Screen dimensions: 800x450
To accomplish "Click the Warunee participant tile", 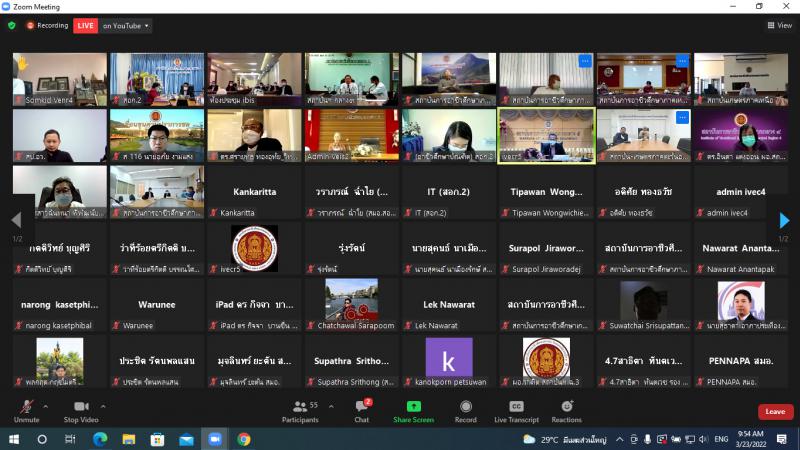I will 157,305.
